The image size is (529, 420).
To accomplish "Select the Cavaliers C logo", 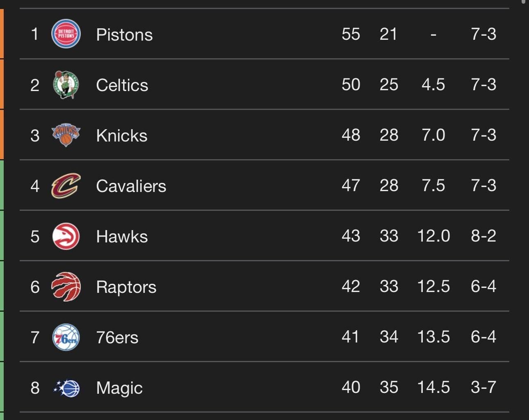I will (66, 185).
